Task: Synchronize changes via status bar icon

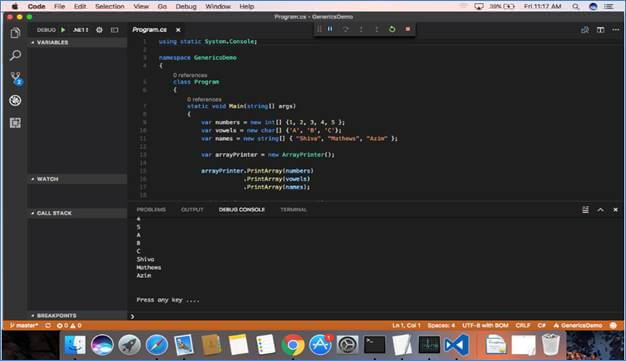Action: [x=48, y=325]
